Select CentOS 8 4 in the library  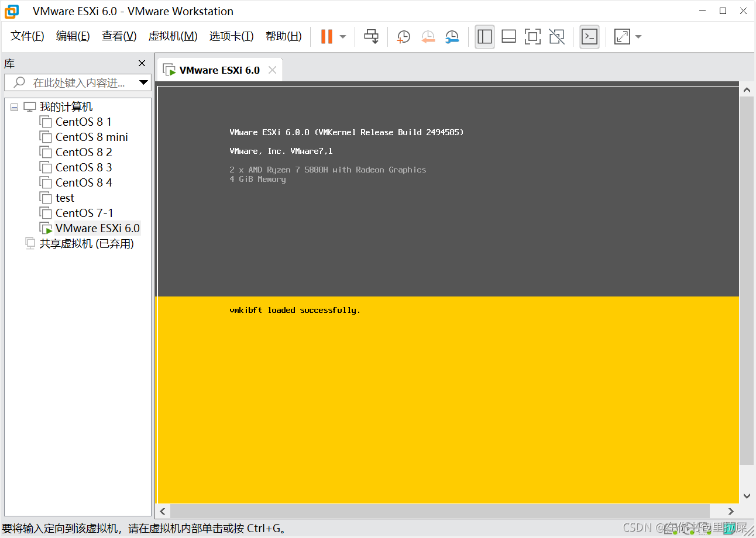click(x=84, y=182)
